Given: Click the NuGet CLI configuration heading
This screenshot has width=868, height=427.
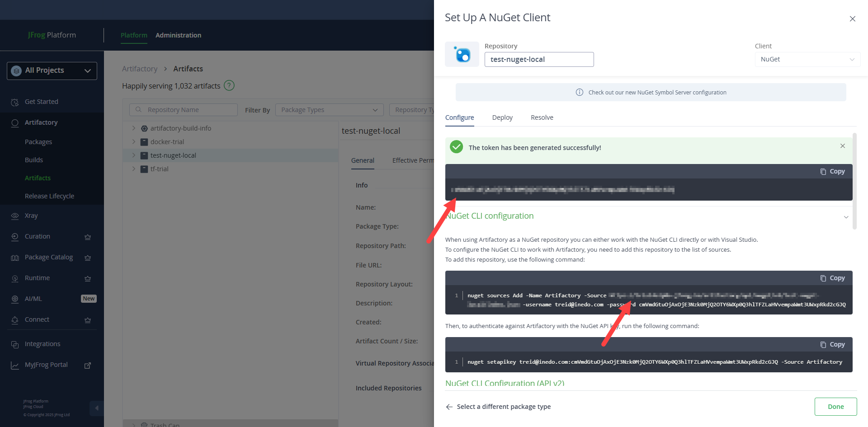Looking at the screenshot, I should click(490, 216).
